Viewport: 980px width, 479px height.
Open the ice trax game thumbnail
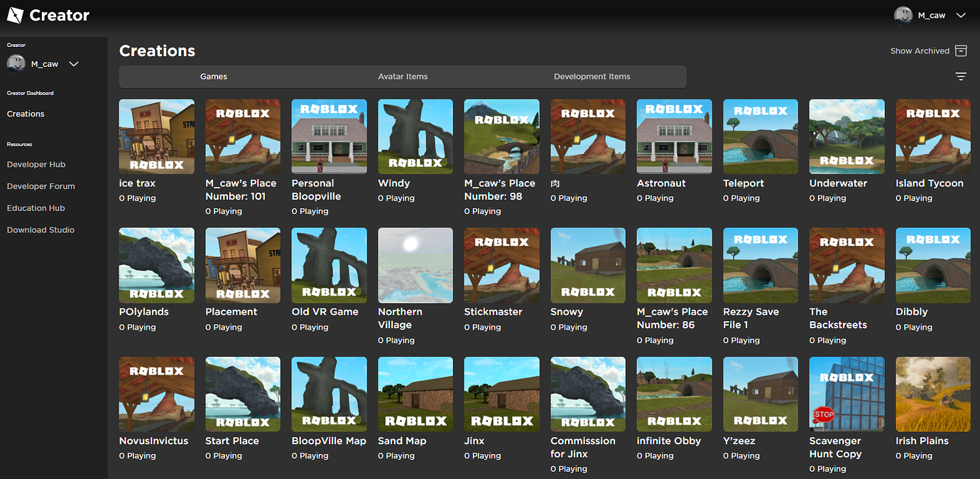point(156,136)
